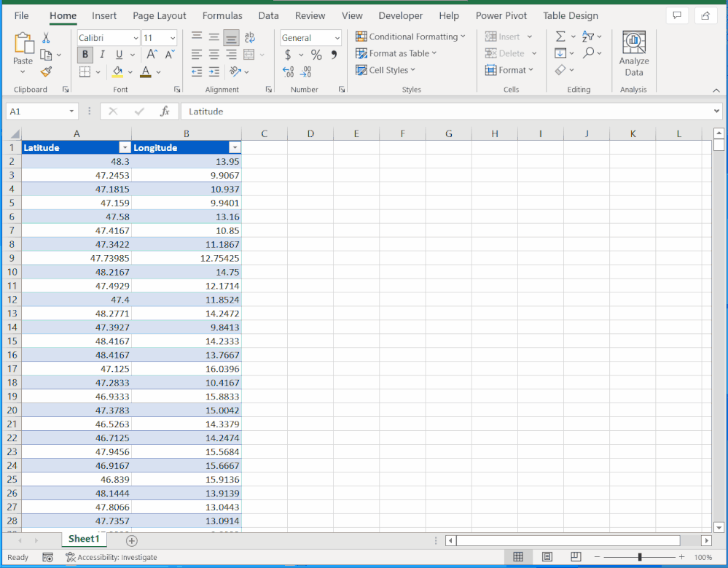Switch to Normal view in status bar

(x=518, y=557)
